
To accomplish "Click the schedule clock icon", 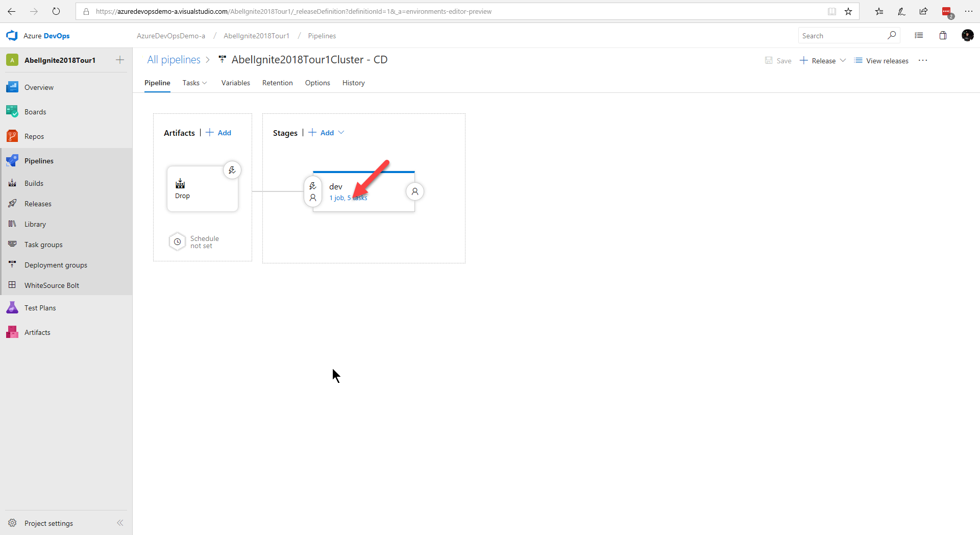I will pos(177,242).
